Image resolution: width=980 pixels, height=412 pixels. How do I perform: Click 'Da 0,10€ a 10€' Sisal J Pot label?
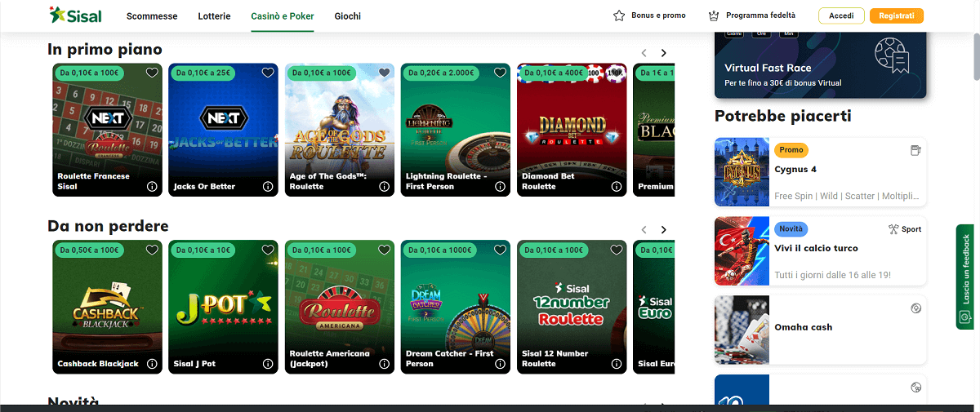(203, 250)
